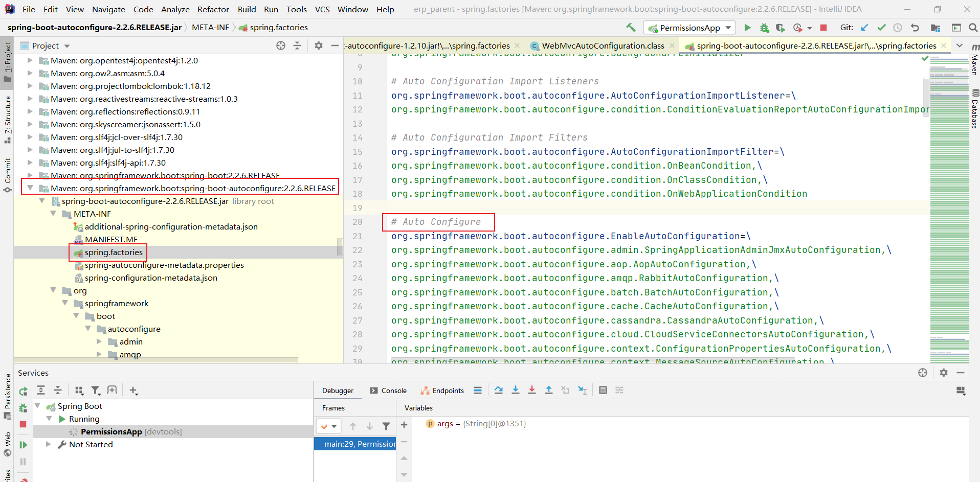
Task: Debug PermissionsApp with the bug icon
Action: click(764, 28)
